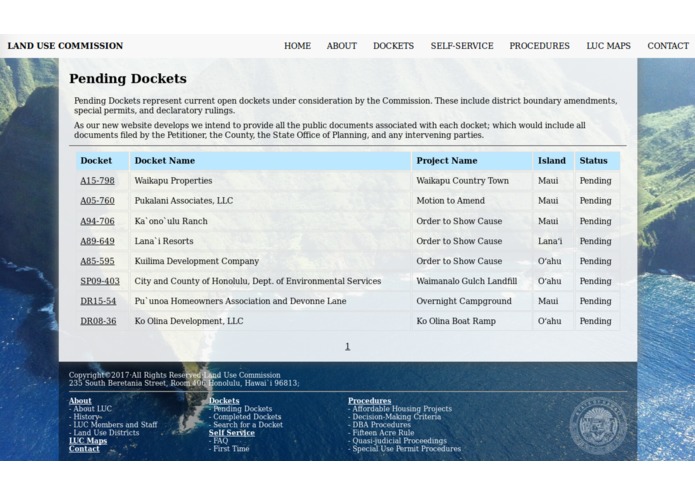Image resolution: width=695 pixels, height=494 pixels.
Task: Open the ABOUT menu item
Action: 342,46
